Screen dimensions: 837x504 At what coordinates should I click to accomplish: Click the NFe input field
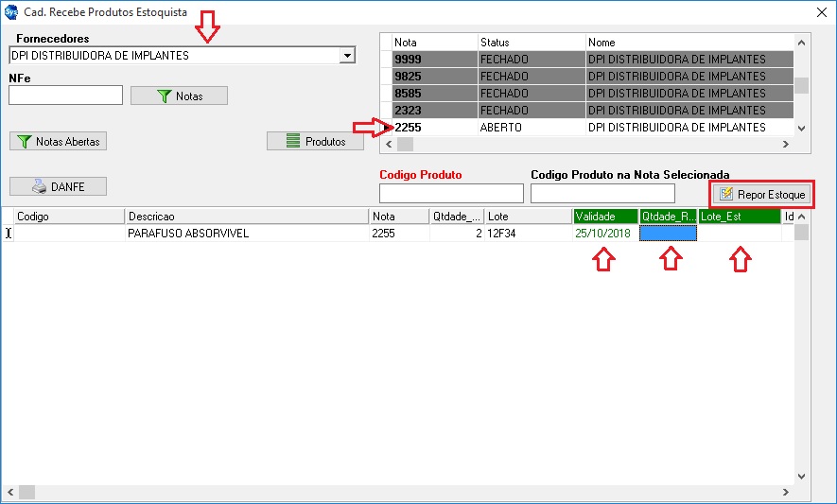click(65, 95)
